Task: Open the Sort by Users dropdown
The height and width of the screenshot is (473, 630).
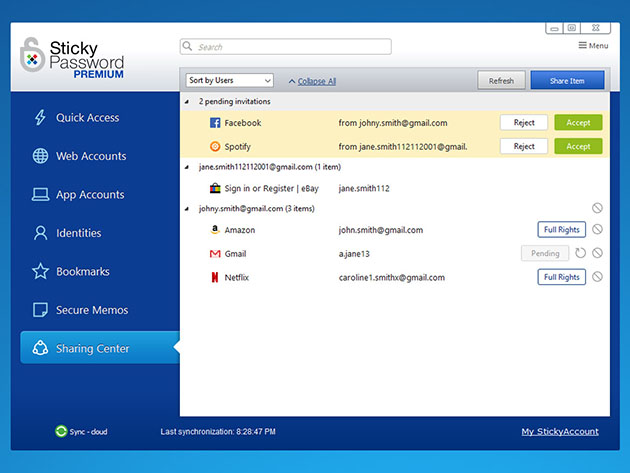Action: pyautogui.click(x=229, y=81)
